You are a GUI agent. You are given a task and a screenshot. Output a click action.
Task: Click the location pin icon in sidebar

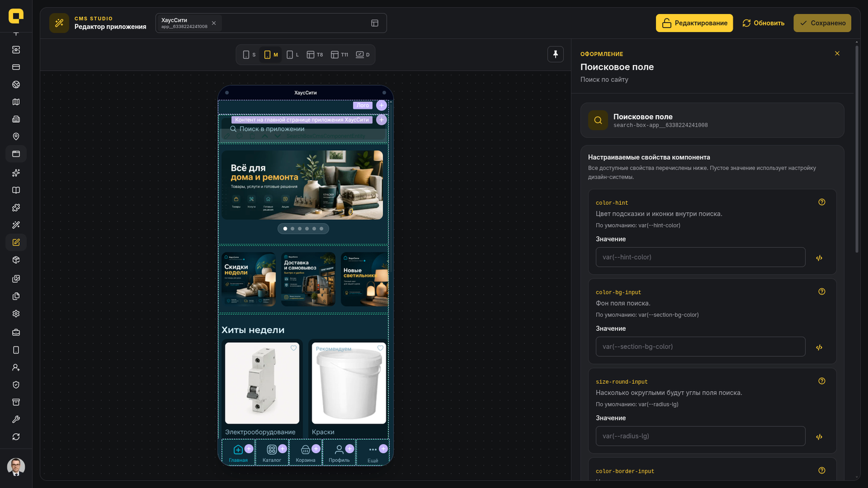click(x=16, y=137)
